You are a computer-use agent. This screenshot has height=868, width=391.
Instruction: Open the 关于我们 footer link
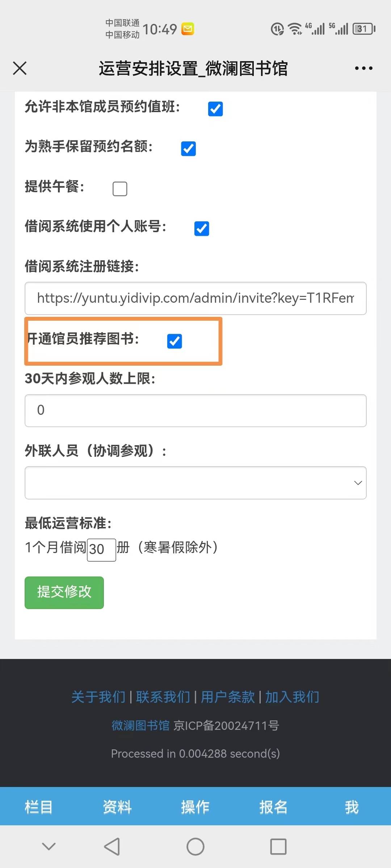(98, 697)
